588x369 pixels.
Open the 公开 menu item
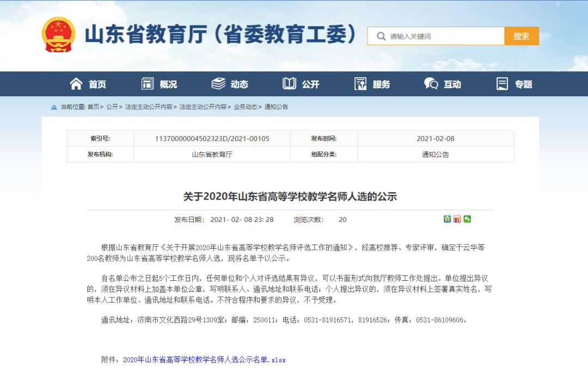click(310, 84)
